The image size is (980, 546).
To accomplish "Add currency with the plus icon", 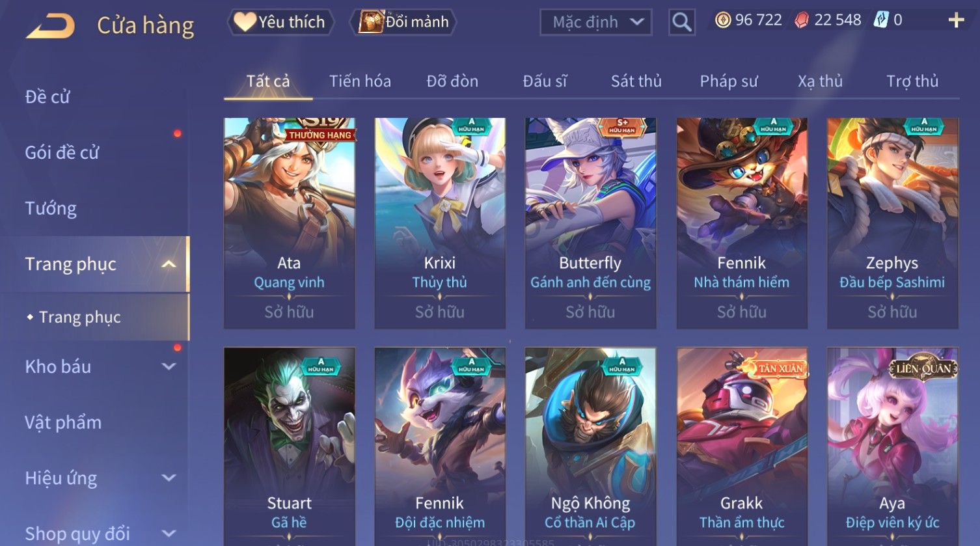I will [x=956, y=20].
